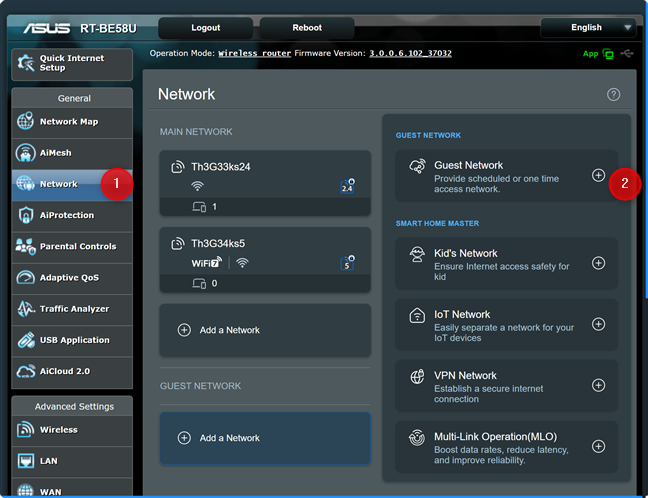Screen dimensions: 648x498
Task: Open the help question mark icon
Action: pyautogui.click(x=613, y=95)
